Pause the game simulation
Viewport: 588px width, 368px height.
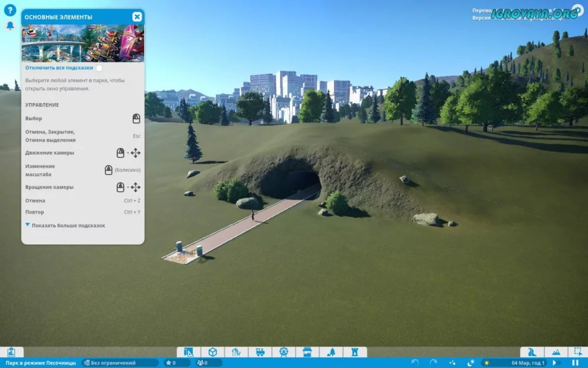click(575, 363)
